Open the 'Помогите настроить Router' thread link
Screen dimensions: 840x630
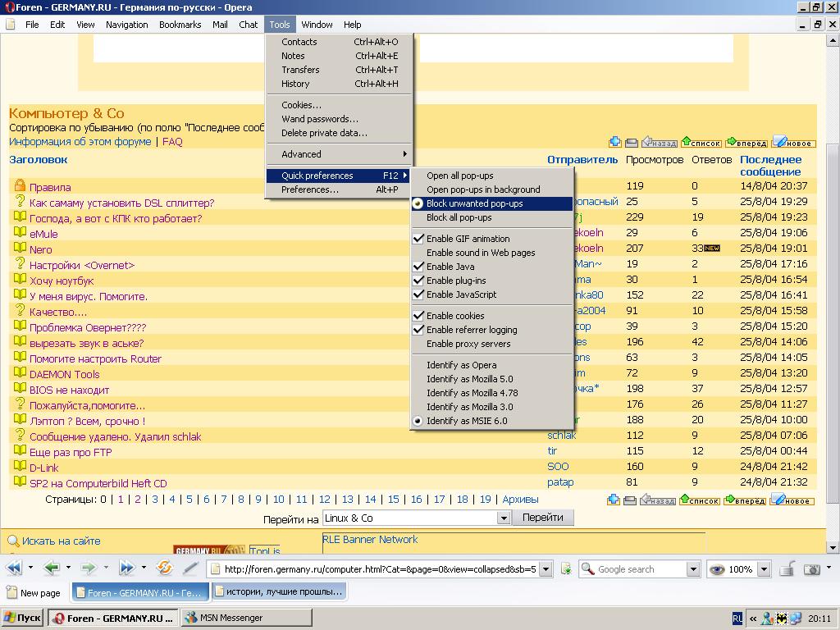(x=95, y=359)
